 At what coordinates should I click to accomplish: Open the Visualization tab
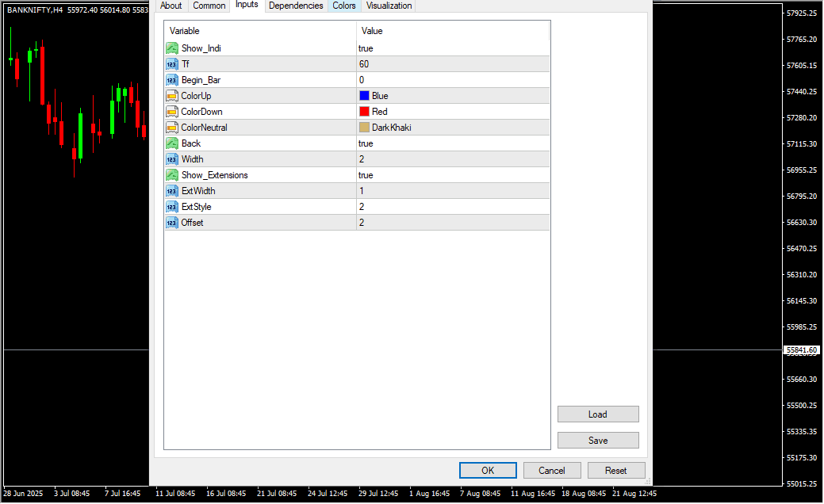[389, 6]
